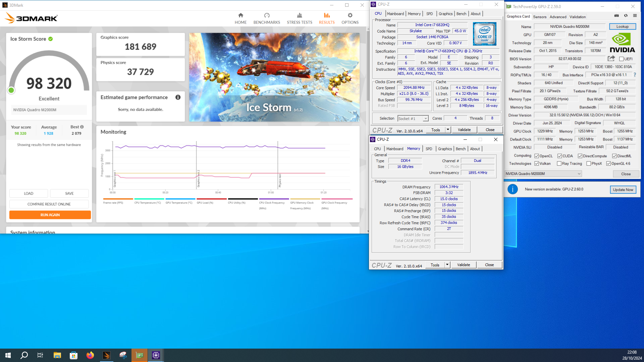This screenshot has width=644, height=362.
Task: Click Close in lower CPU-Z
Action: click(489, 265)
